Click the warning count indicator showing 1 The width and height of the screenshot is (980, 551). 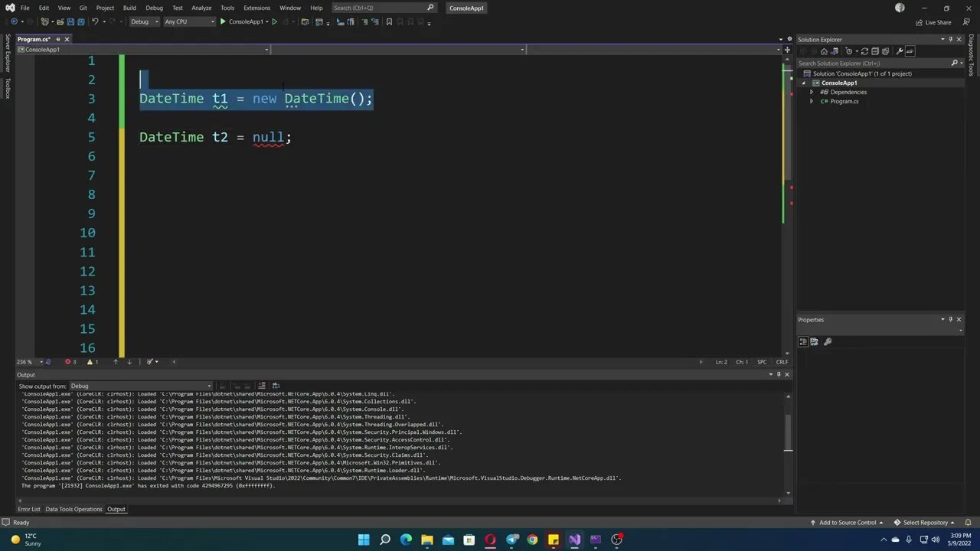coord(93,362)
